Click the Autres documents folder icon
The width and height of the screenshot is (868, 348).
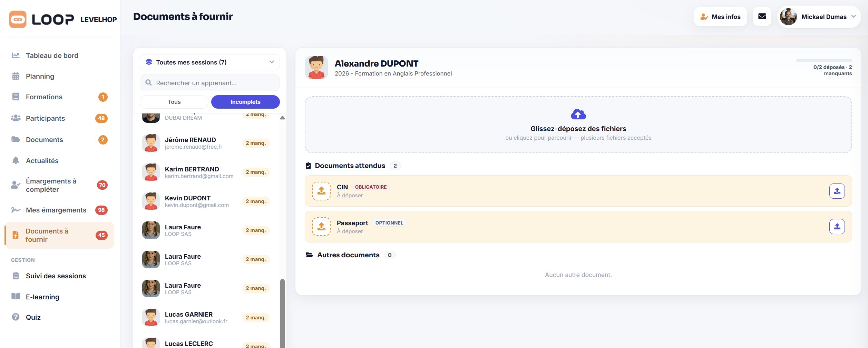pos(309,255)
